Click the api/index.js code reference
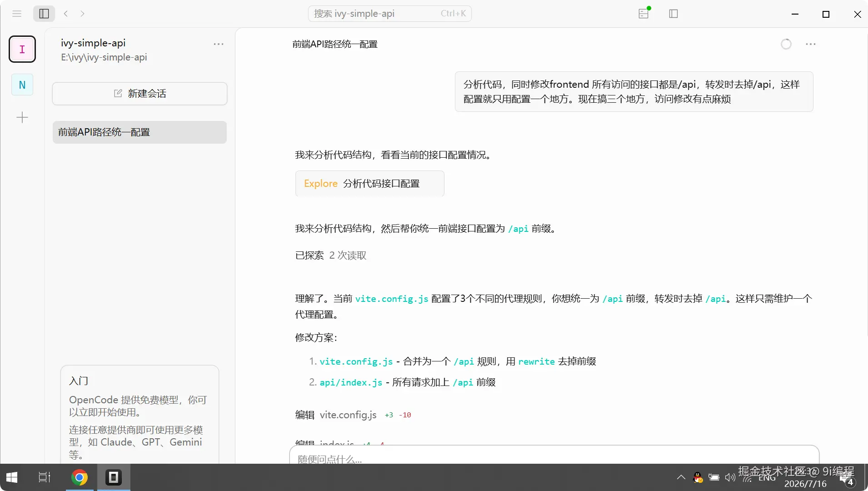Image resolution: width=868 pixels, height=491 pixels. click(x=351, y=382)
